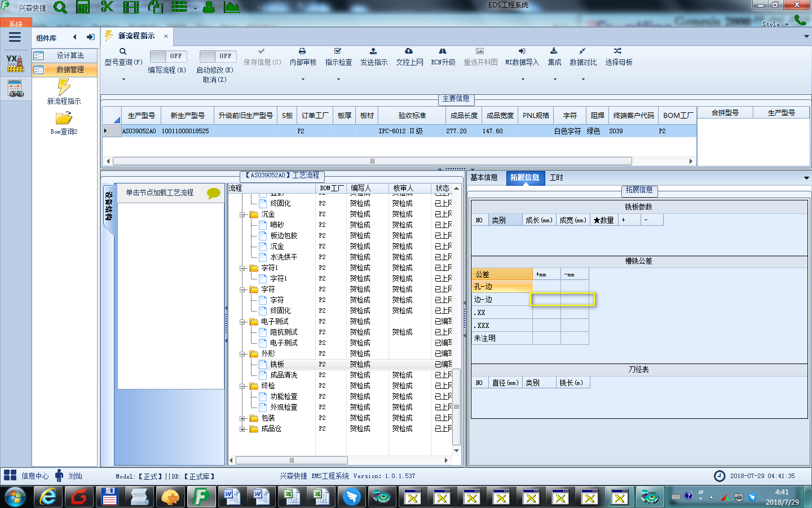Image resolution: width=812 pixels, height=508 pixels.
Task: Click the calculator-cassette sidebar icon below YX
Action: 15,89
